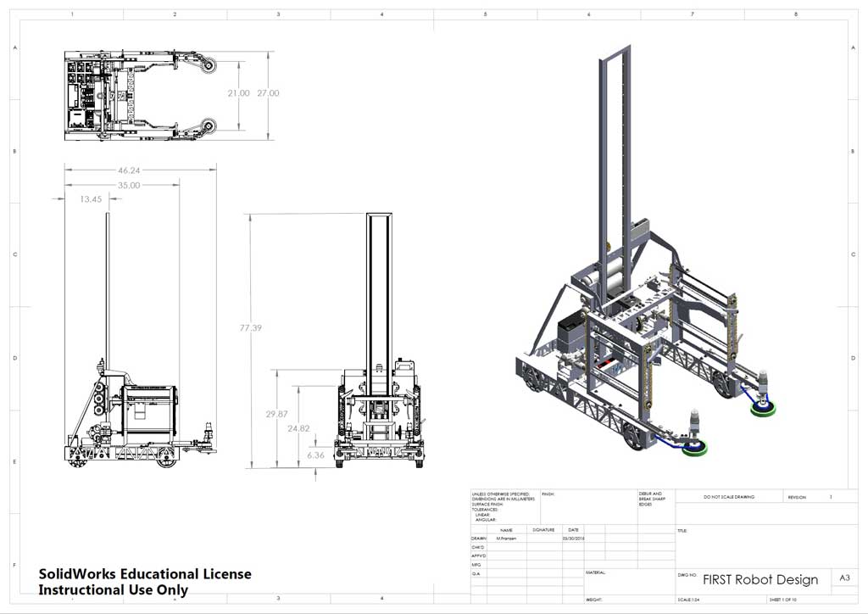868x614 pixels.
Task: Click the 29.87 height dimension
Action: (x=277, y=414)
